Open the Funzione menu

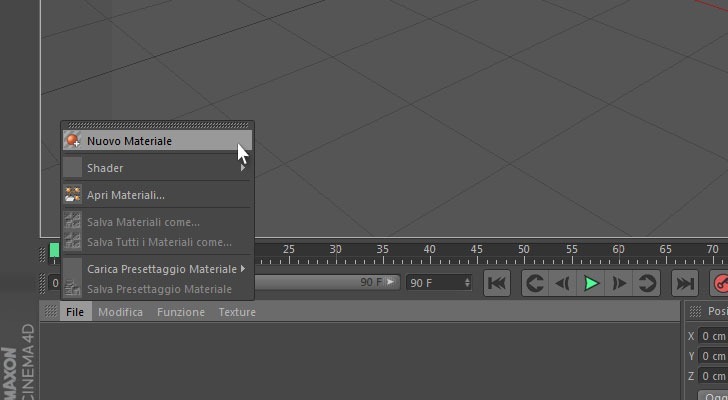click(x=181, y=312)
